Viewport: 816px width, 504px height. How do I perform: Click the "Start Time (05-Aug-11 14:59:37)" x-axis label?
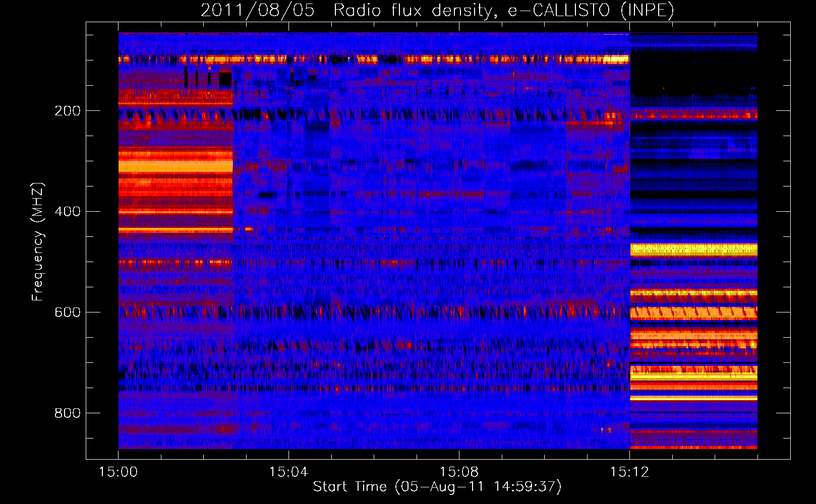[437, 487]
